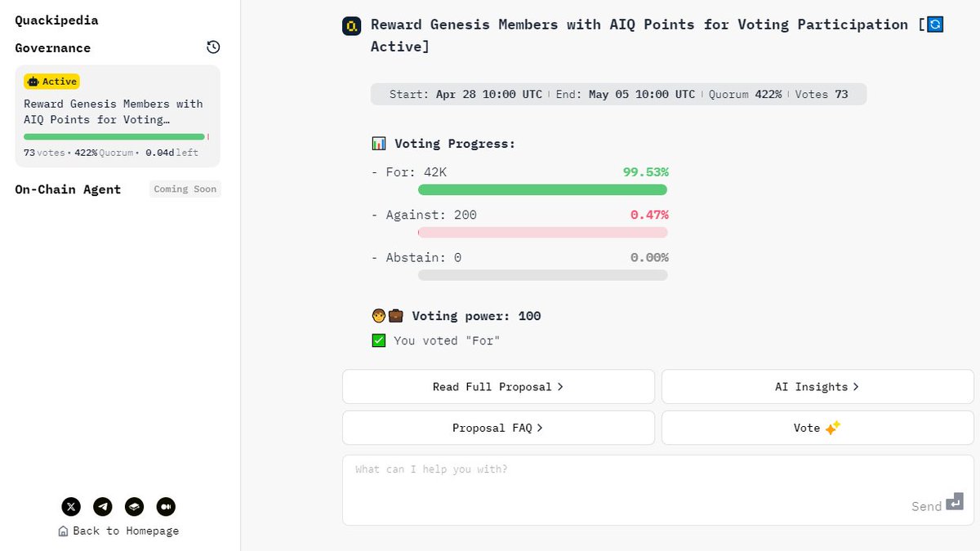
Task: Open the Telegram social icon
Action: point(103,507)
